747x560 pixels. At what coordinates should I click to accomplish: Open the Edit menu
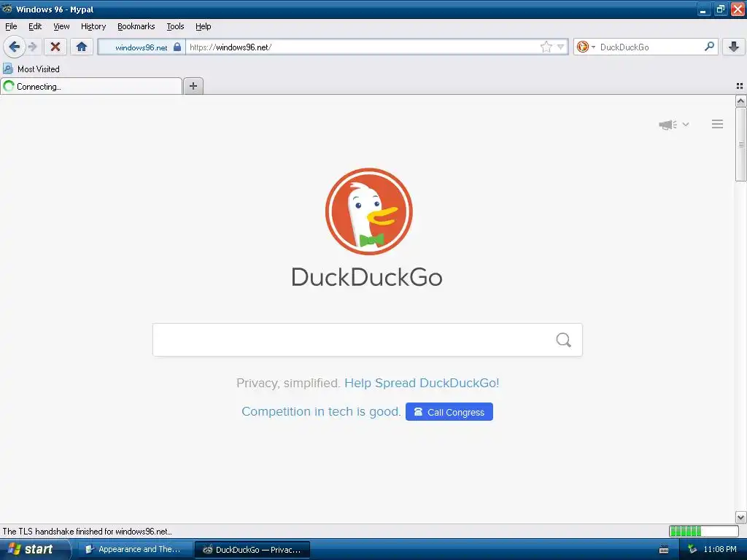(35, 26)
